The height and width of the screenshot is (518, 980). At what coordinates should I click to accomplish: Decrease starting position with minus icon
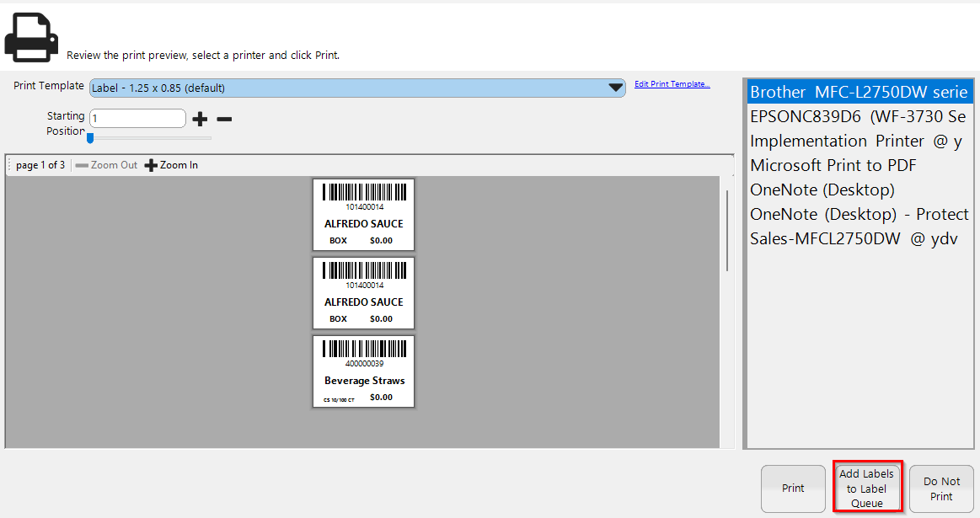point(224,119)
